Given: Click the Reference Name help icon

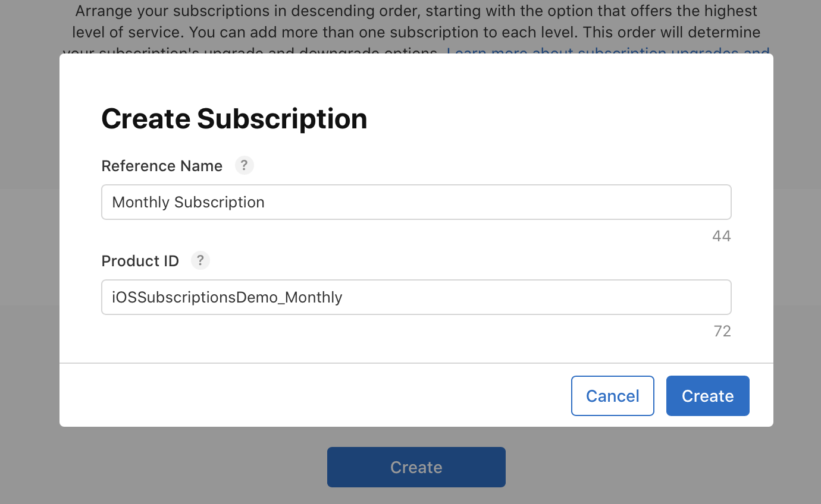Looking at the screenshot, I should click(x=244, y=165).
